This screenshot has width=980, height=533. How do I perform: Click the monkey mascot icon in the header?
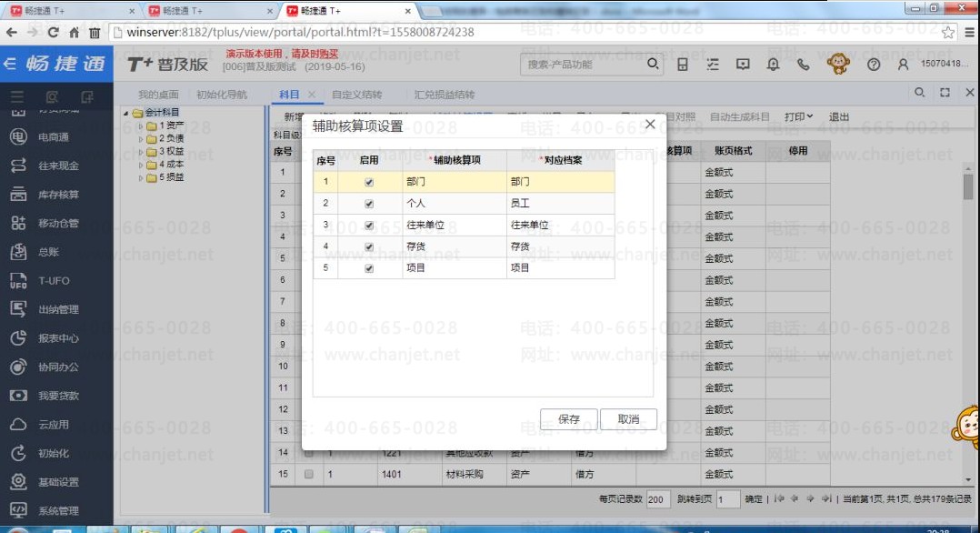(x=838, y=63)
